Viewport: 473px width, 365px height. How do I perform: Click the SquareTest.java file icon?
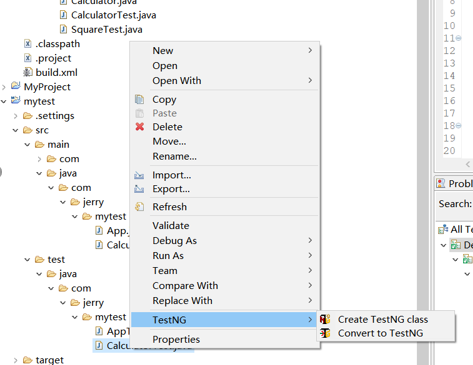[63, 29]
